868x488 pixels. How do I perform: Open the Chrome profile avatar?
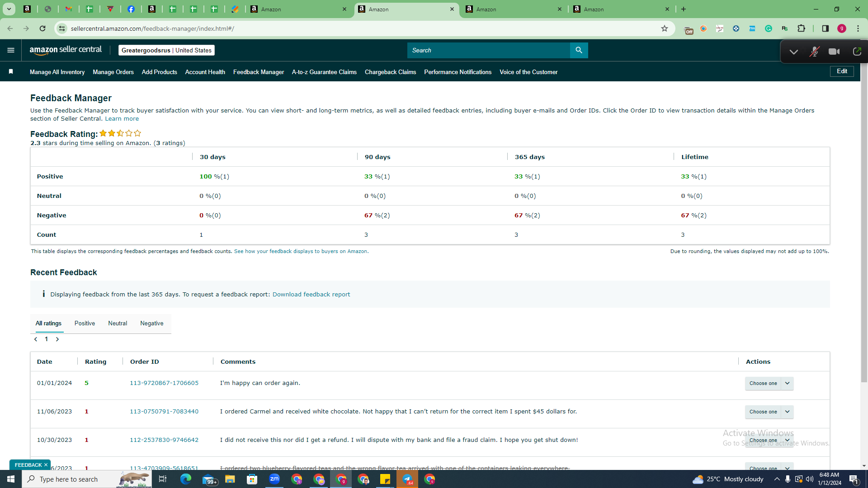842,28
